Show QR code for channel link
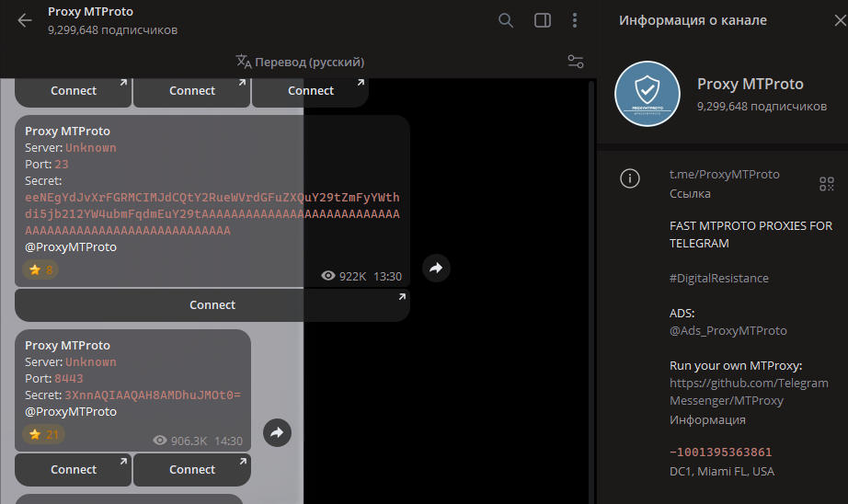The width and height of the screenshot is (848, 504). 826,184
